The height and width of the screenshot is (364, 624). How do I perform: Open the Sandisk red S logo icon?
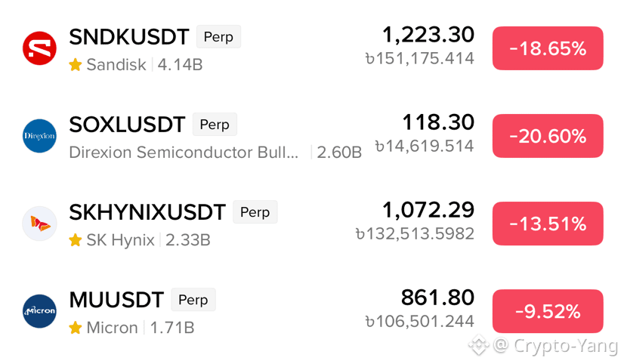click(x=39, y=48)
